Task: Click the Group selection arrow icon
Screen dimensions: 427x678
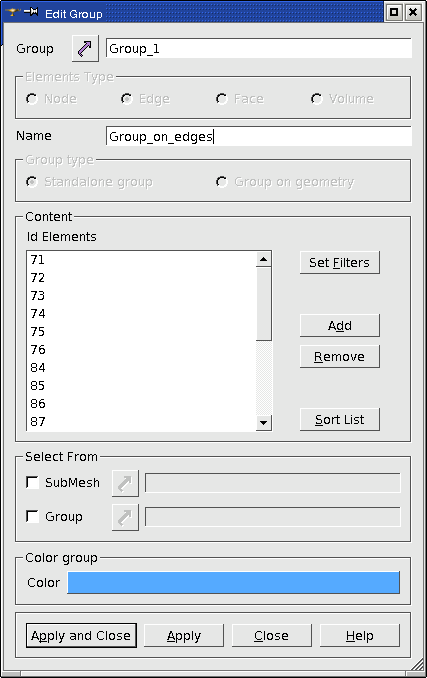Action: (85, 48)
